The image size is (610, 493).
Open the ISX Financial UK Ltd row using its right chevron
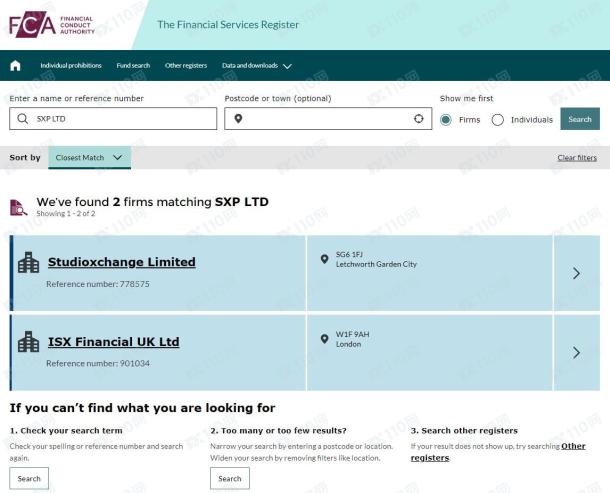(577, 353)
